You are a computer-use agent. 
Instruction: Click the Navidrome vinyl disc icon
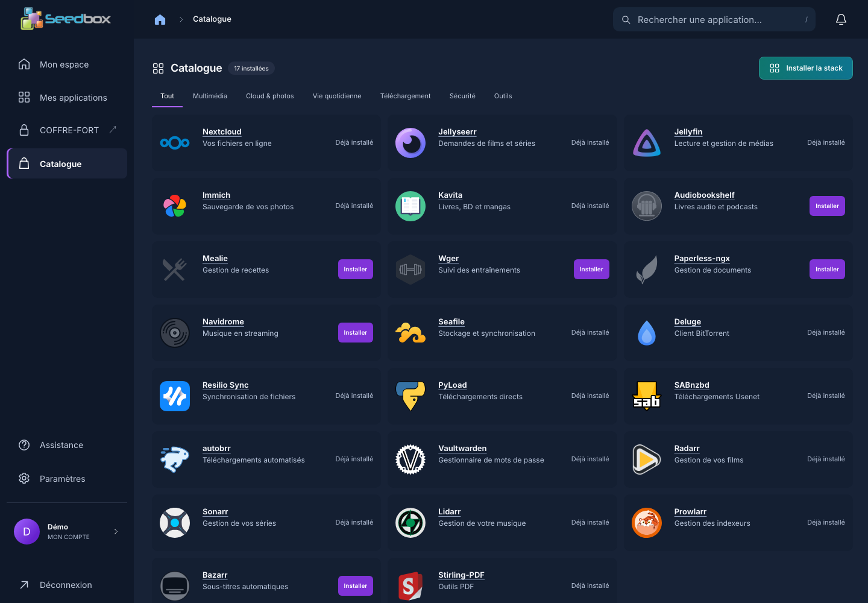[175, 333]
